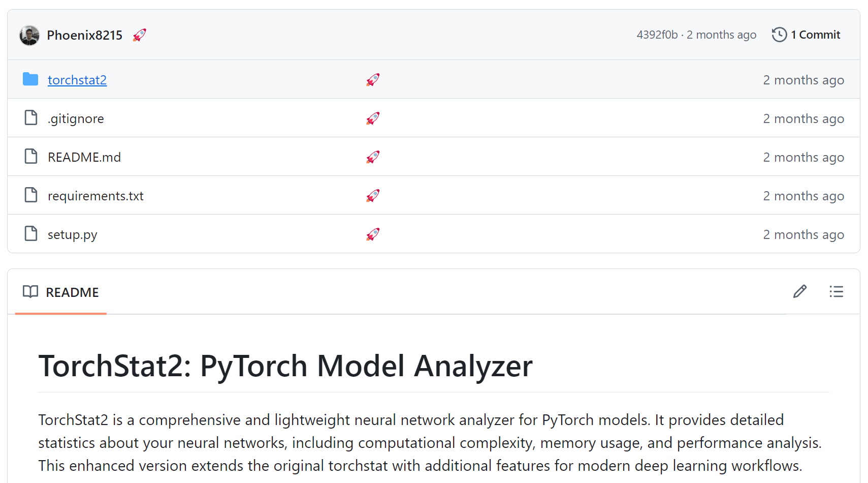Click the file icon next to .gitignore
Viewport: 868px width, 483px height.
tap(31, 118)
